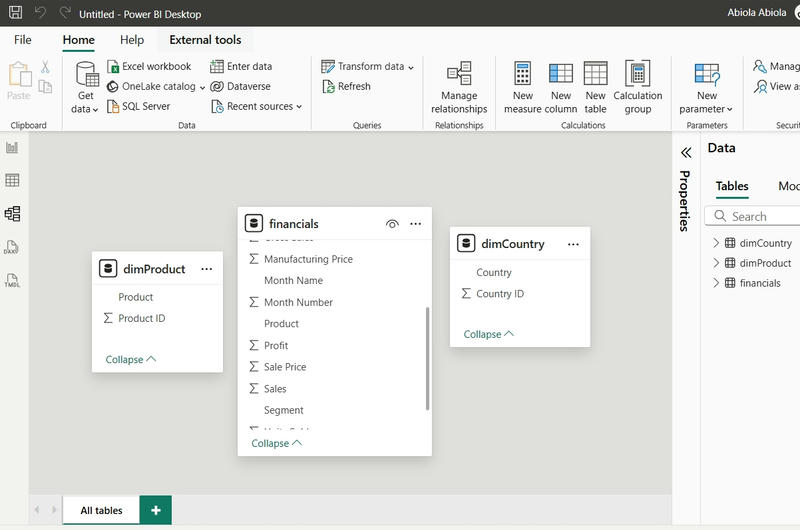Collapse the financials table card
Image resolution: width=800 pixels, height=530 pixels.
[276, 443]
